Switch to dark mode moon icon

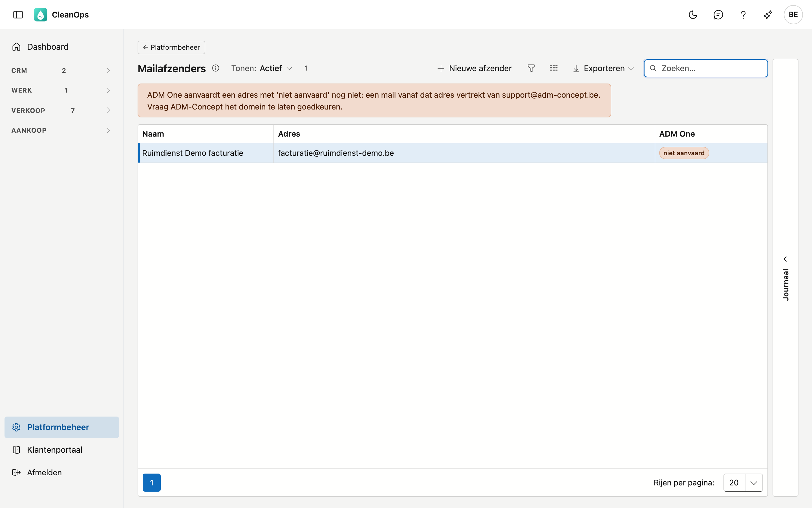tap(693, 14)
